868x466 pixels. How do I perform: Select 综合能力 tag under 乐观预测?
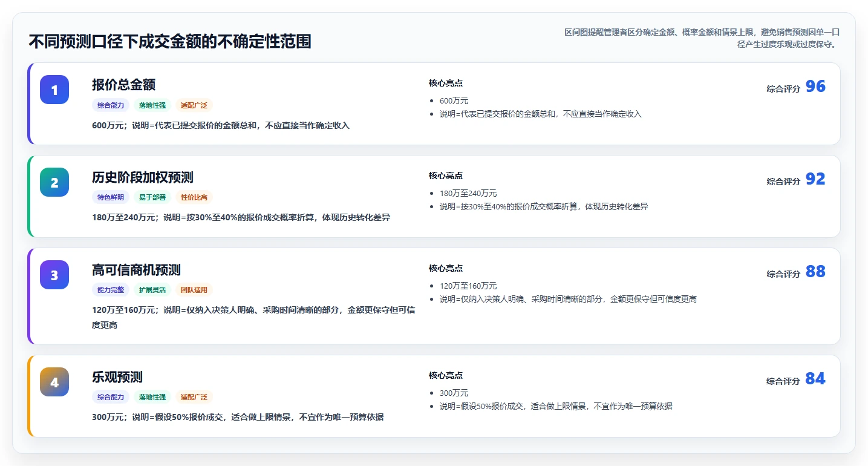(111, 397)
